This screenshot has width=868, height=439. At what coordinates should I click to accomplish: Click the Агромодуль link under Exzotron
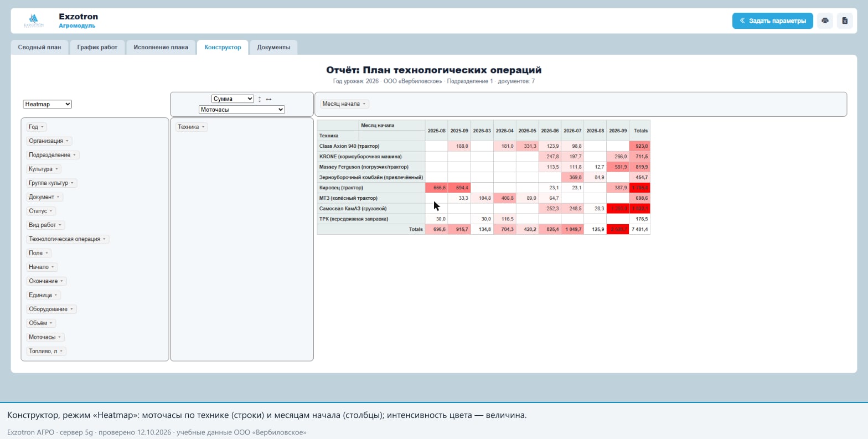[77, 25]
